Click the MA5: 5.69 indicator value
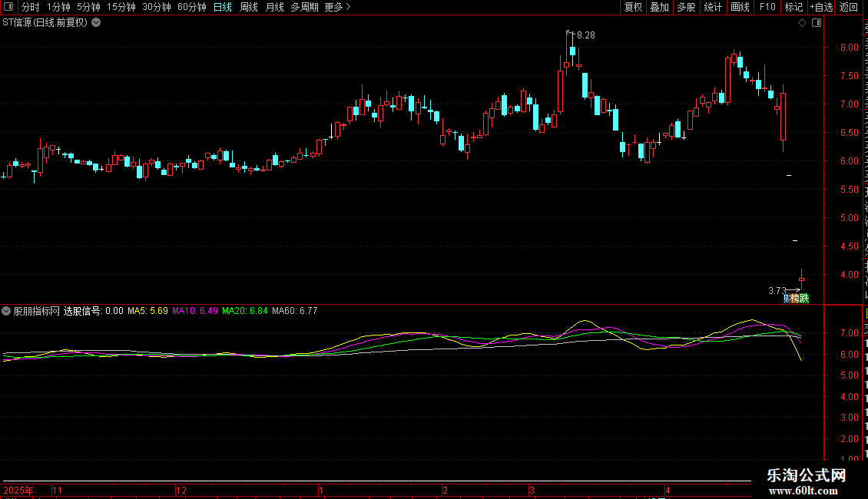This screenshot has height=499, width=868. 147,311
